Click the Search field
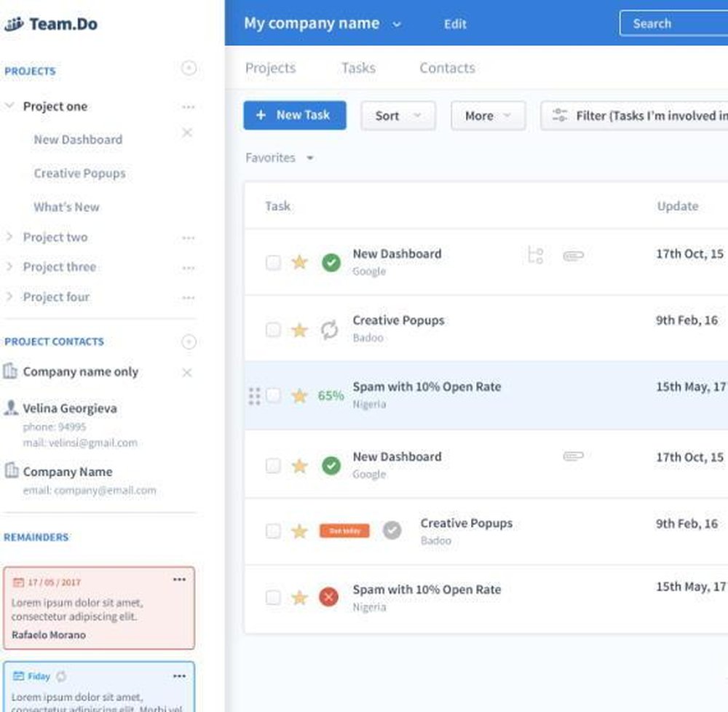 (673, 24)
